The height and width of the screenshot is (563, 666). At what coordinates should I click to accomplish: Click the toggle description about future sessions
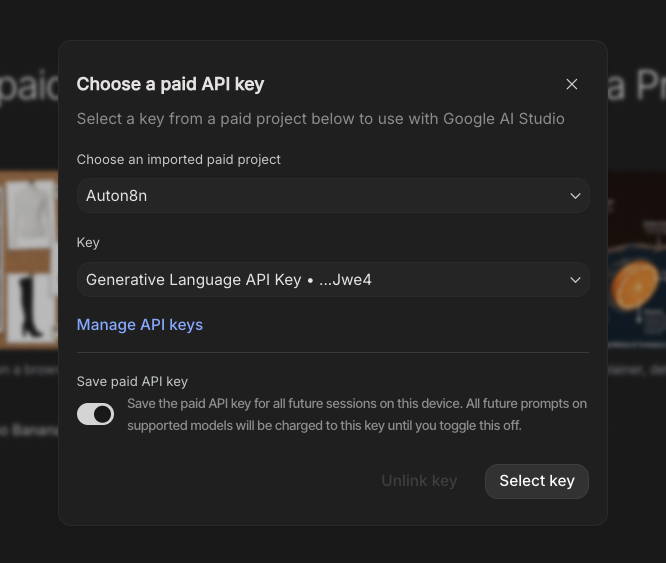356,414
